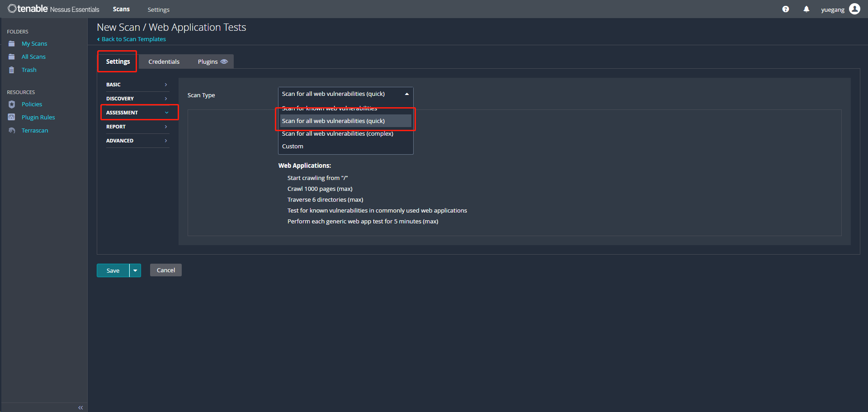Screen dimensions: 868x412
Task: Expand the ADVANCED settings section
Action: (x=137, y=141)
